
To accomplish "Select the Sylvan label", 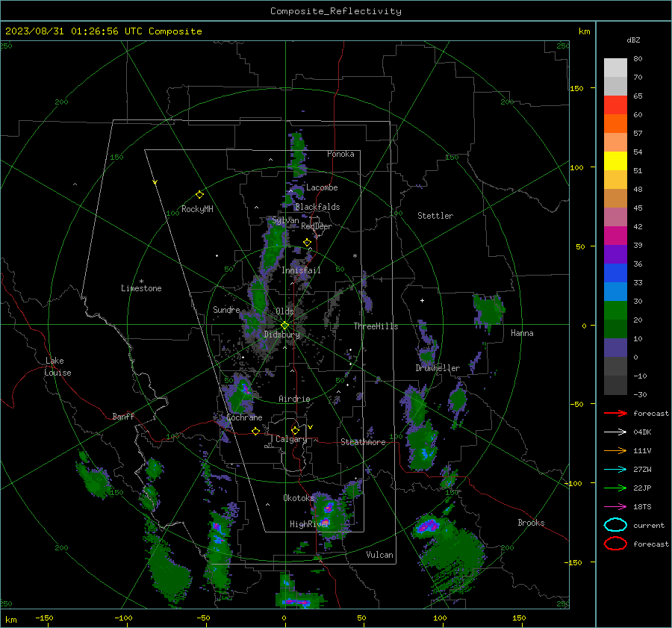I will tap(285, 220).
